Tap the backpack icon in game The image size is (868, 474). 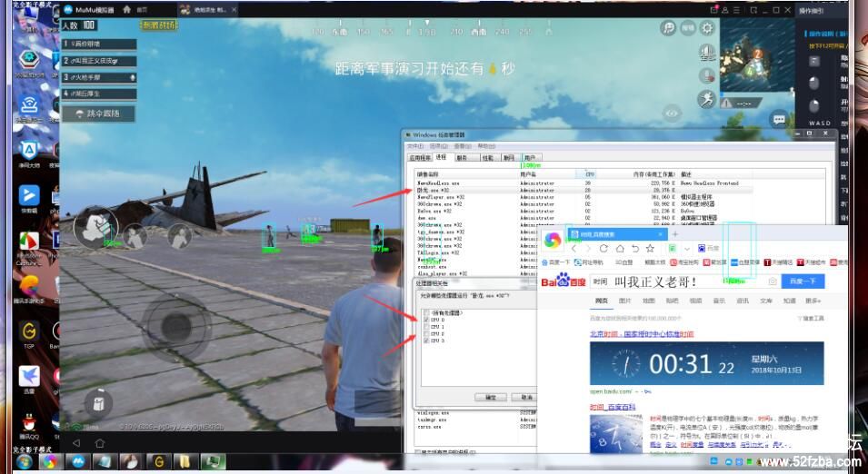(98, 403)
